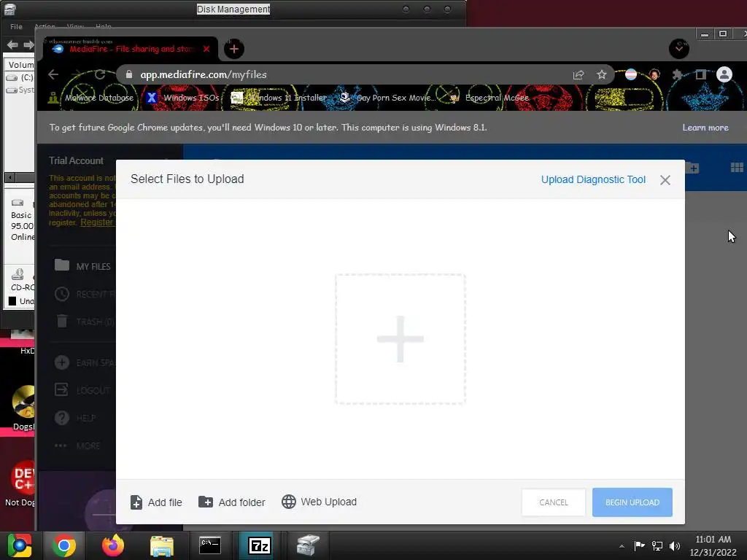The width and height of the screenshot is (747, 560).
Task: Open Chrome profile avatar
Action: tap(724, 74)
